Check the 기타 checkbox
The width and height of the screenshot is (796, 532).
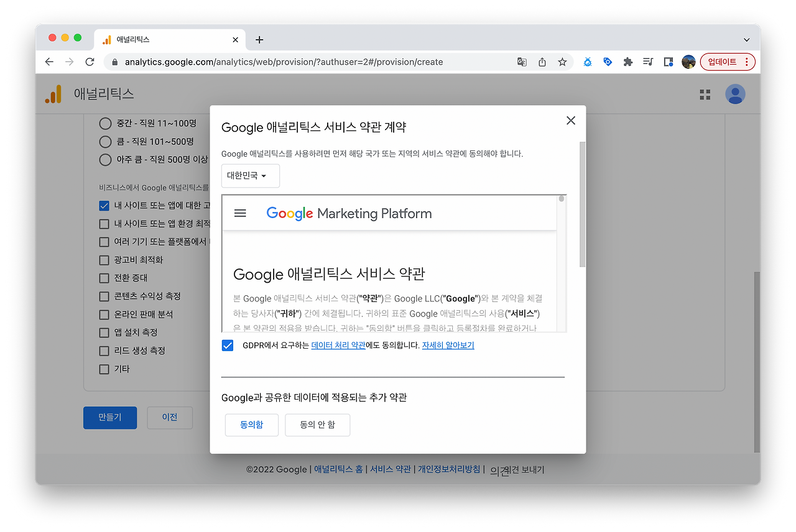coord(104,369)
